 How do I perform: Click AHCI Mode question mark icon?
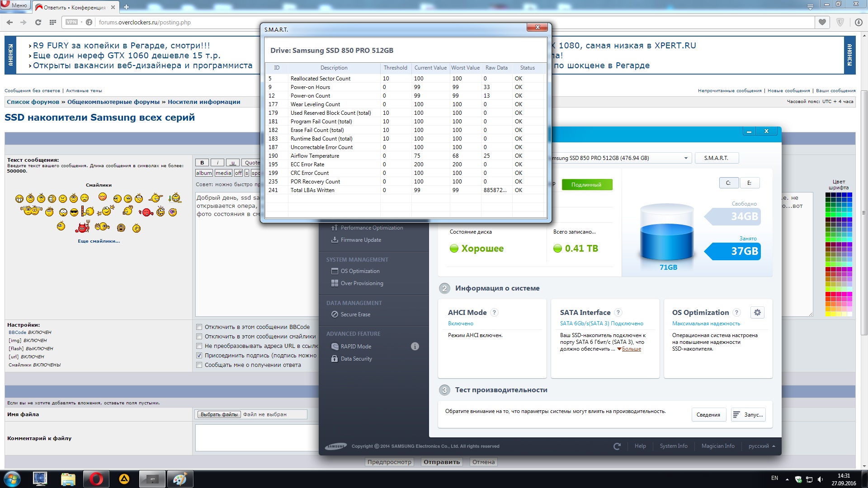(494, 312)
